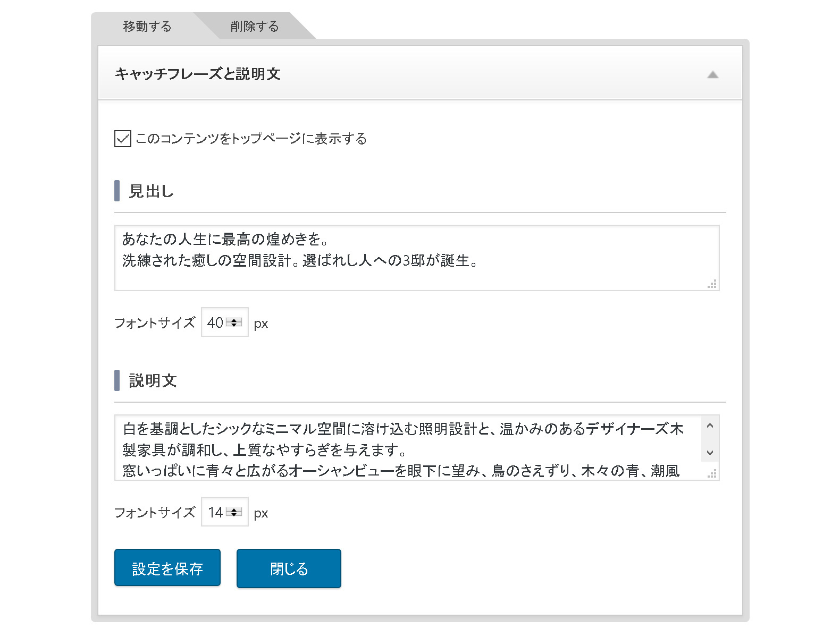This screenshot has height=637, width=840.
Task: Save settings with 設定を保存 button
Action: click(167, 568)
